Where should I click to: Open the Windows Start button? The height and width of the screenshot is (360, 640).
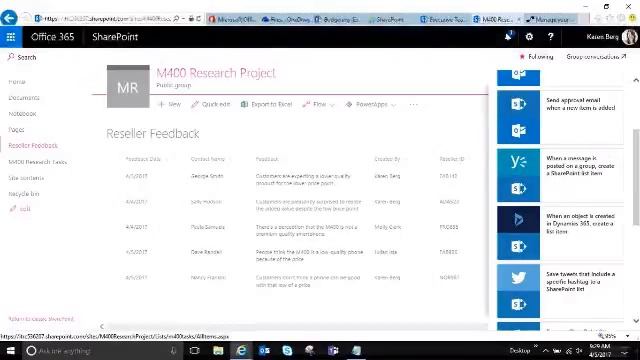11,351
